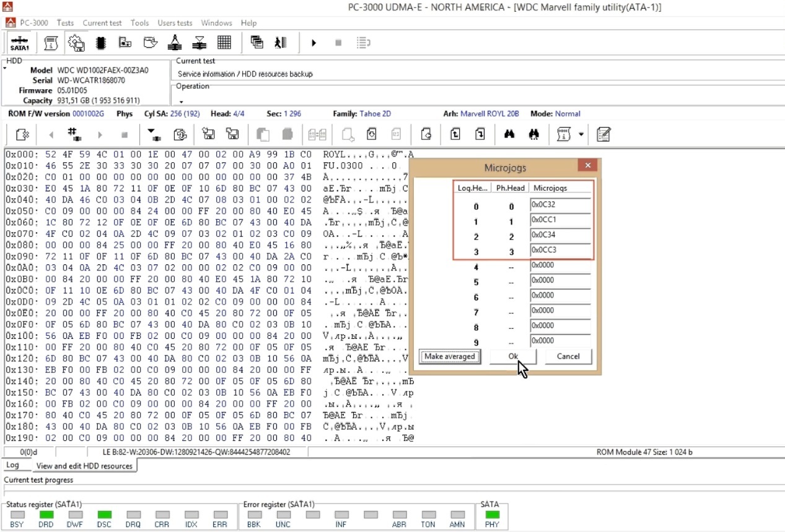Open the Users tests menu

[175, 23]
